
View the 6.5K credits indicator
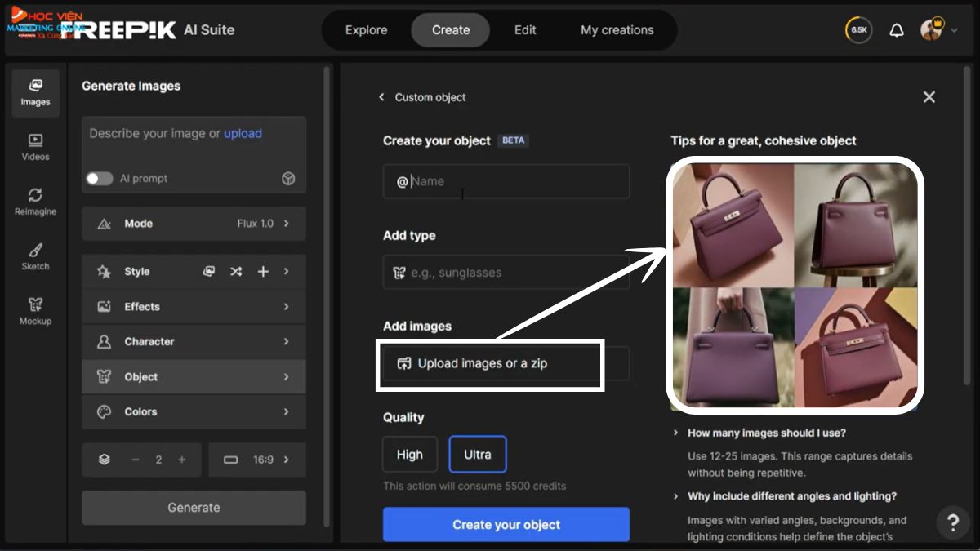(859, 30)
